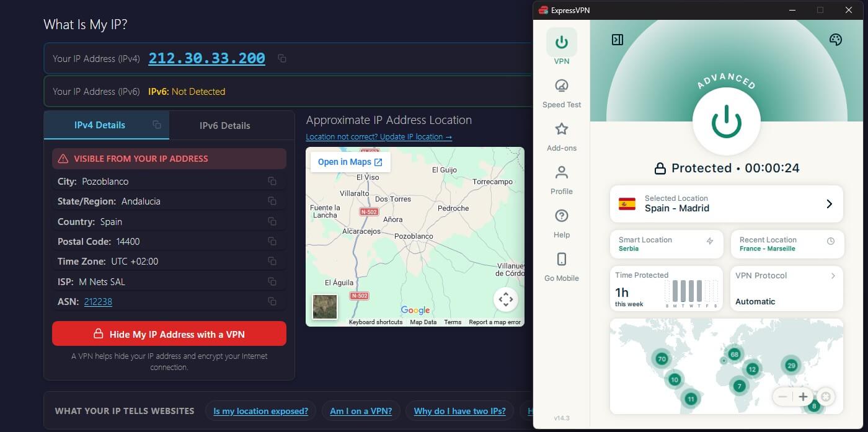Expand the Spain - Madrid location chevron

click(830, 204)
